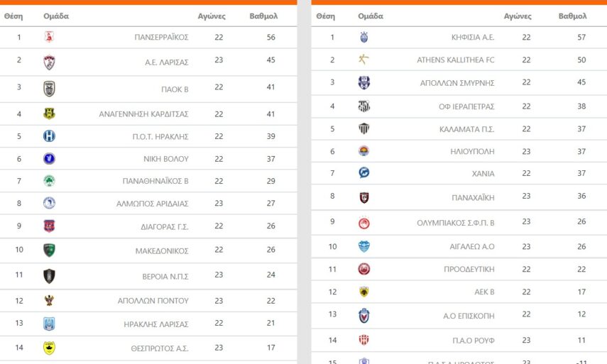Click the ΠΑΟΚ Β team logo
Viewport: 607px width, 364px height.
pyautogui.click(x=49, y=88)
